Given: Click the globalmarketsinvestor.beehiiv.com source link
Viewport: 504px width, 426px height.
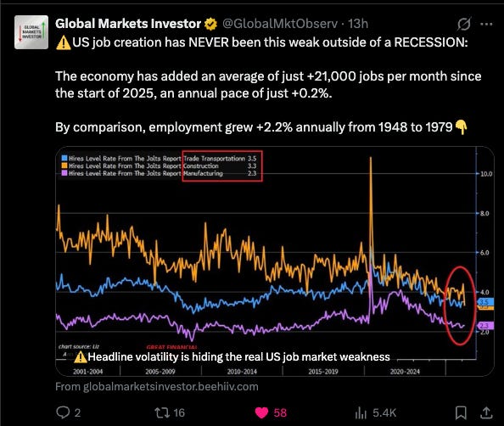Looking at the screenshot, I should [157, 386].
